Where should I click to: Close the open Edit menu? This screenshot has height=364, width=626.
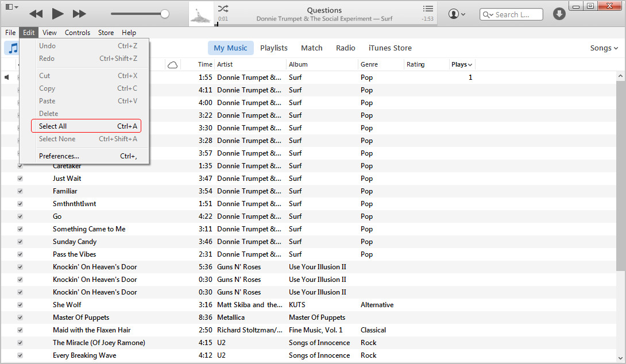pyautogui.click(x=29, y=33)
